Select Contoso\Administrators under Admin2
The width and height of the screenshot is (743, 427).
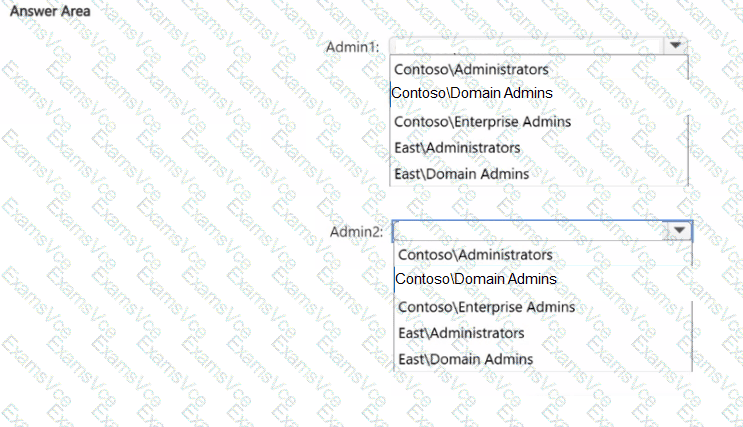coord(475,255)
